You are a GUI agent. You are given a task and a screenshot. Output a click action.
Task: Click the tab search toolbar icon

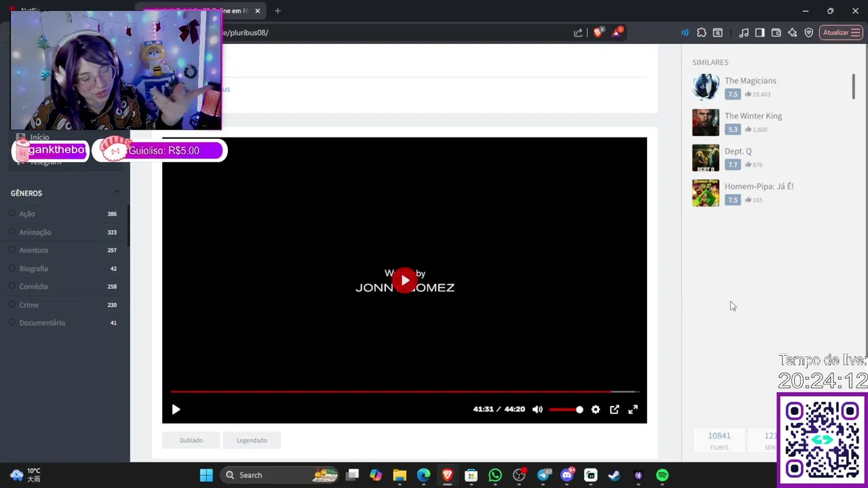tap(717, 33)
